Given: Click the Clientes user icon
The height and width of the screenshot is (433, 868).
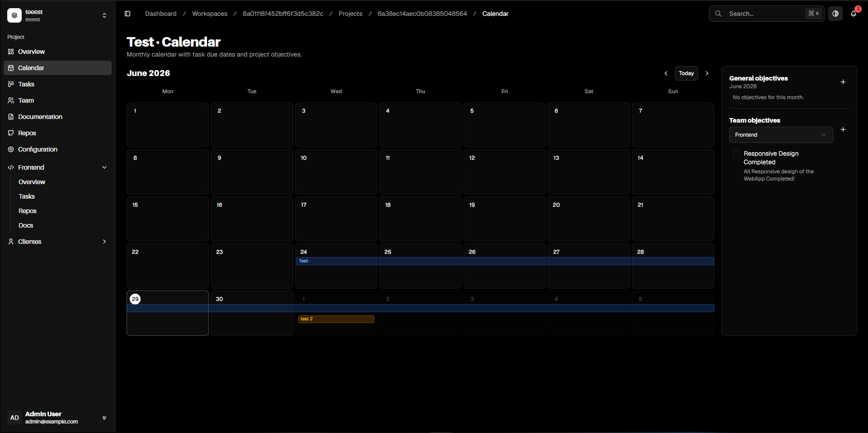Looking at the screenshot, I should (x=11, y=242).
